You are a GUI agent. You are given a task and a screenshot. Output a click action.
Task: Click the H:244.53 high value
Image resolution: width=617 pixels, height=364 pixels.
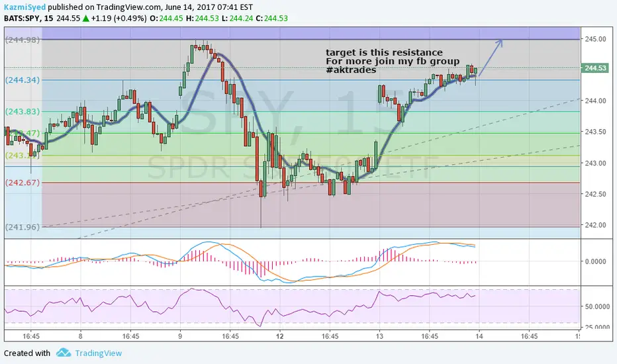point(203,18)
